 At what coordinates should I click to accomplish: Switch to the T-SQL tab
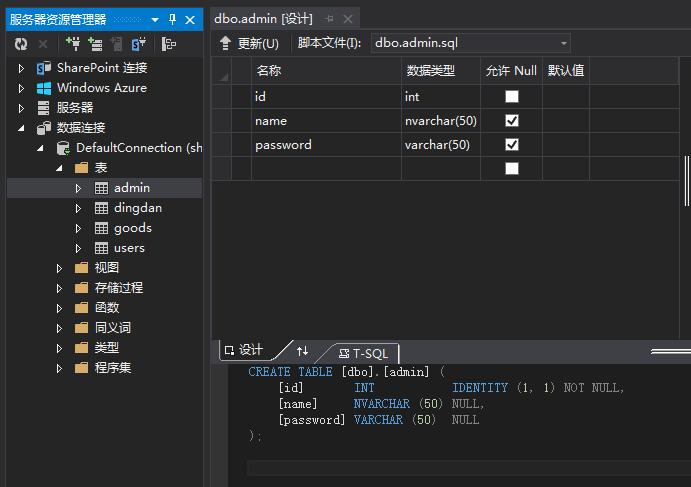click(x=364, y=353)
